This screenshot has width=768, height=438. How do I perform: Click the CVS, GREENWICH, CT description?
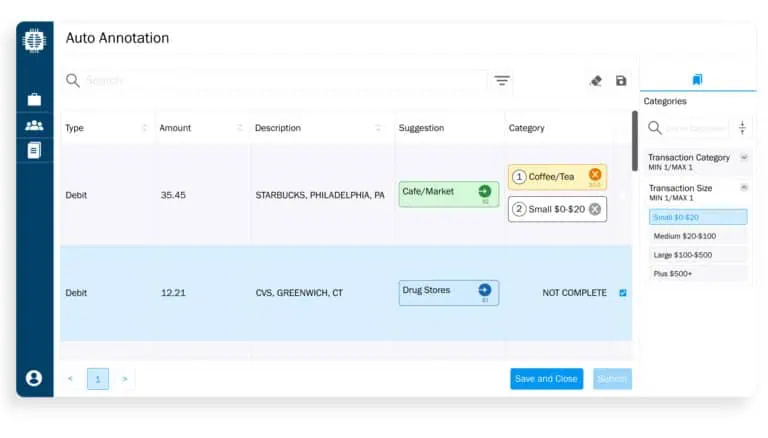click(x=299, y=292)
